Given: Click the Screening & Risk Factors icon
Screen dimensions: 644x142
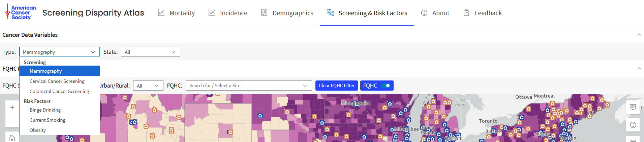Looking at the screenshot, I should tap(330, 13).
